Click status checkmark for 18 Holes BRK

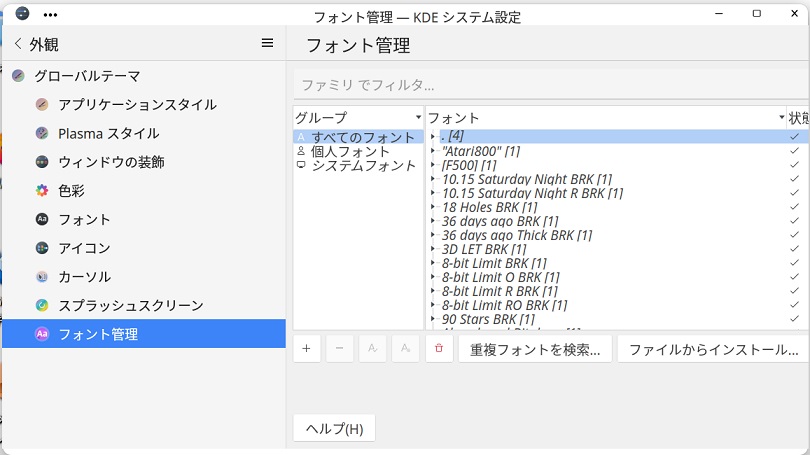pos(795,207)
